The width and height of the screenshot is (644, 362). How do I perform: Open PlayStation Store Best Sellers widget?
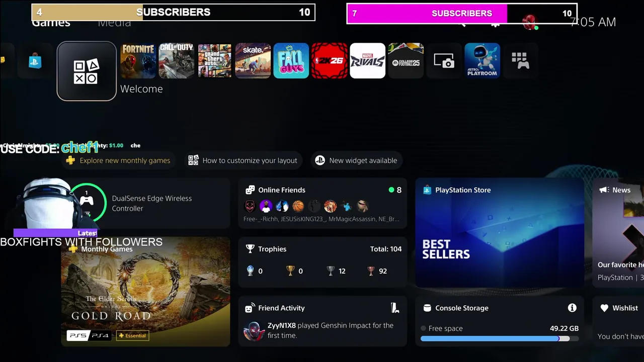500,233
